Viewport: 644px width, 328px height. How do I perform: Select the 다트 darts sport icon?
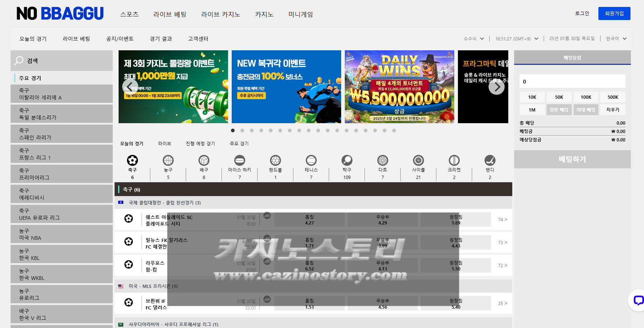pyautogui.click(x=382, y=160)
